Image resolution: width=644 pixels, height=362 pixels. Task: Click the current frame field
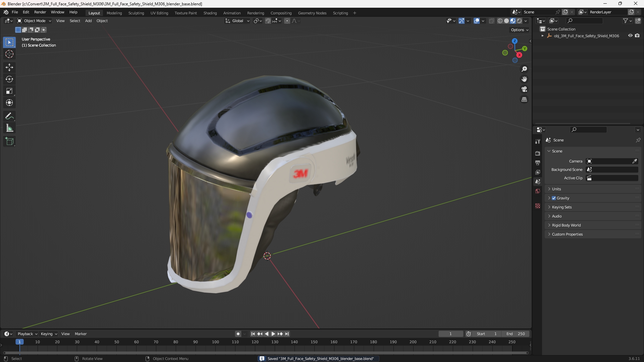(x=450, y=334)
